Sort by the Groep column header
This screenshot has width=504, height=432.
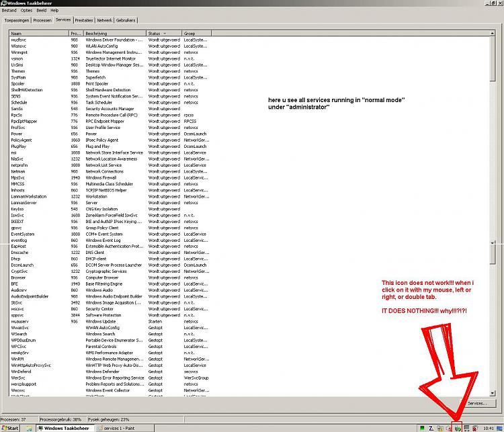[x=196, y=34]
